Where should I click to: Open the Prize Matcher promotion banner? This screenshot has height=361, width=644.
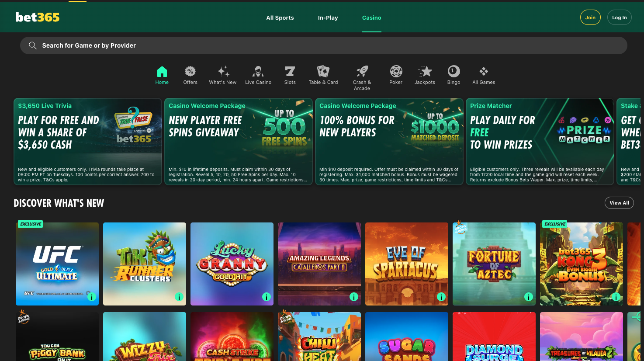540,142
